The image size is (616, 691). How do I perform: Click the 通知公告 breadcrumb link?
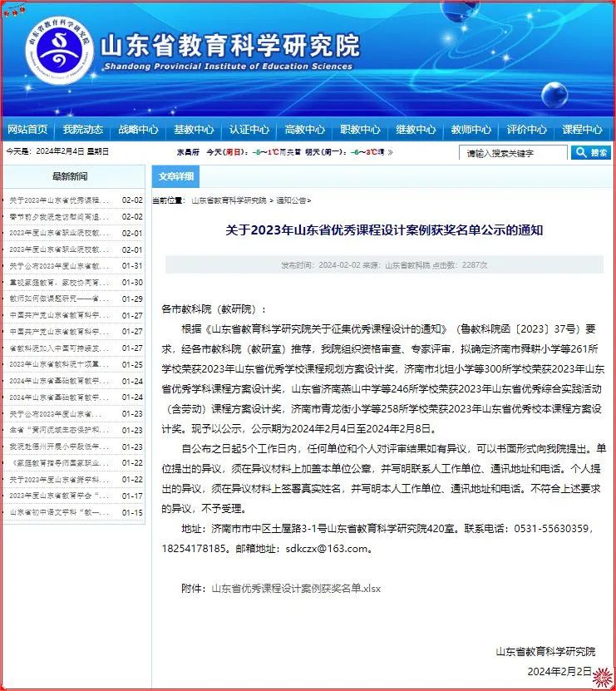coord(291,200)
